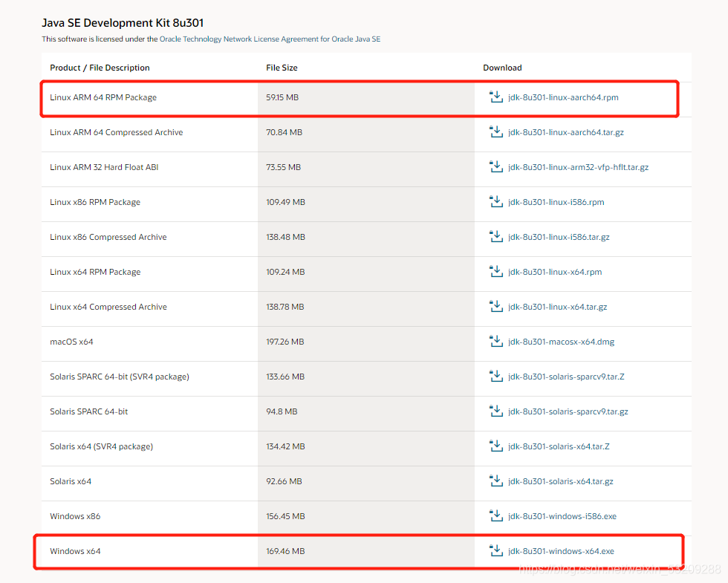The image size is (728, 583).
Task: Click the 138.78 MB file size cell
Action: pos(365,309)
